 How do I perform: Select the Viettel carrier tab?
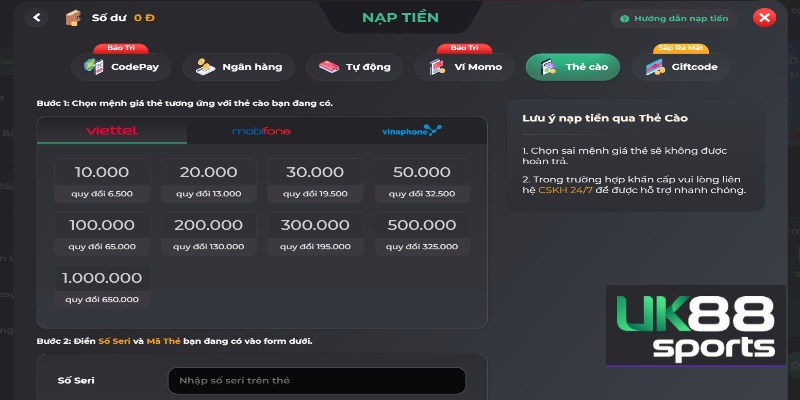click(112, 131)
